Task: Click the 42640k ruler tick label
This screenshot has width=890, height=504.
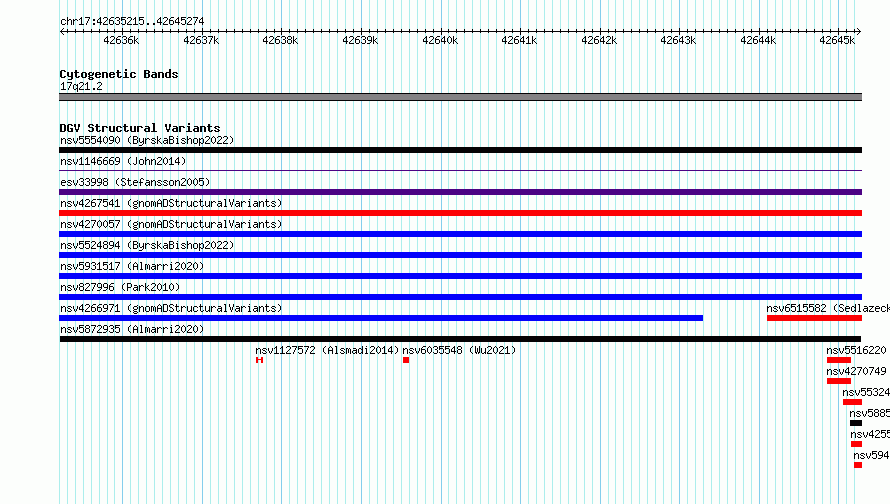Action: [x=440, y=40]
